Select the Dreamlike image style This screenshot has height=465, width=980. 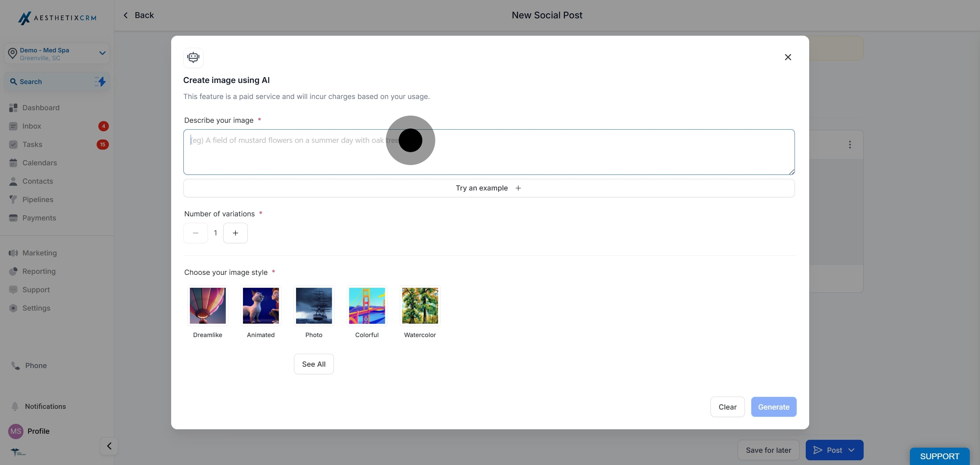point(208,306)
